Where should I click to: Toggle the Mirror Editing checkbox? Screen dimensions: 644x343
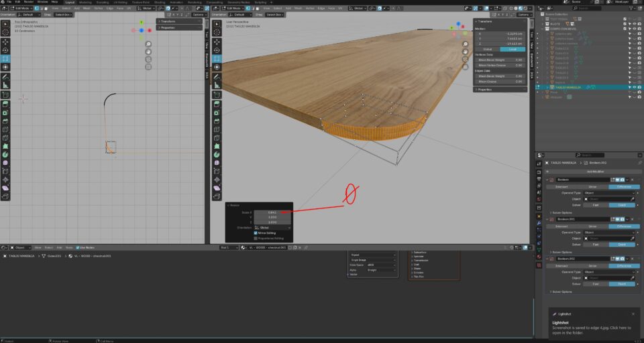[x=256, y=233]
